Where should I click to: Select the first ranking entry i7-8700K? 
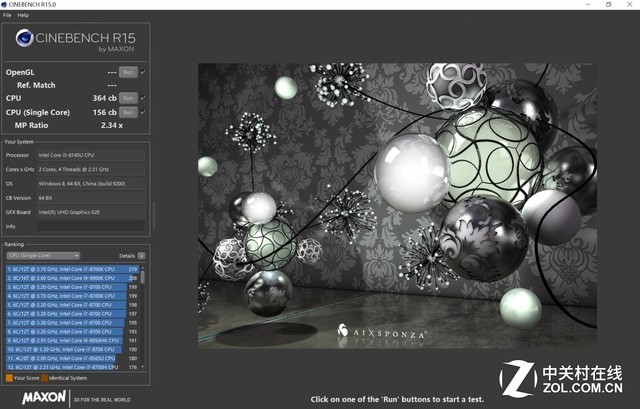(x=70, y=269)
